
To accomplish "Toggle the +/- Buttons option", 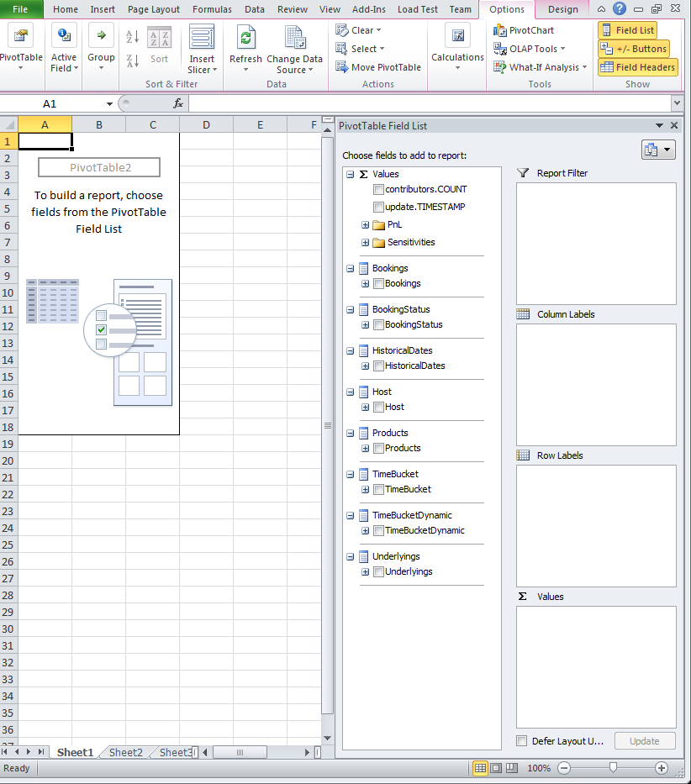I will coord(636,49).
